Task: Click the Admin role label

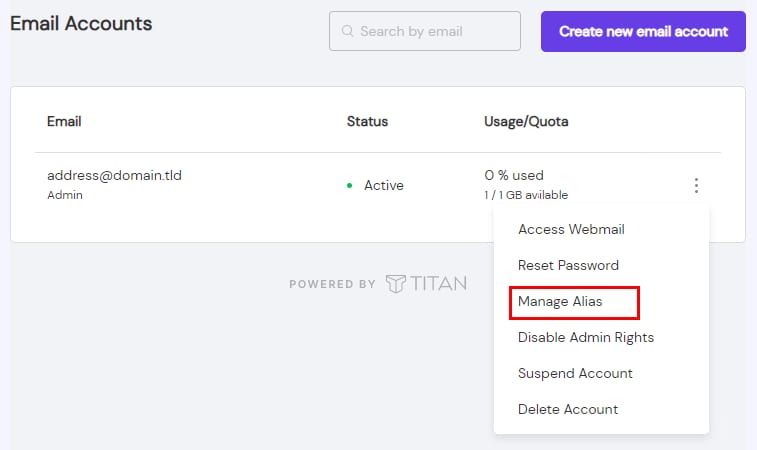Action: pos(65,195)
